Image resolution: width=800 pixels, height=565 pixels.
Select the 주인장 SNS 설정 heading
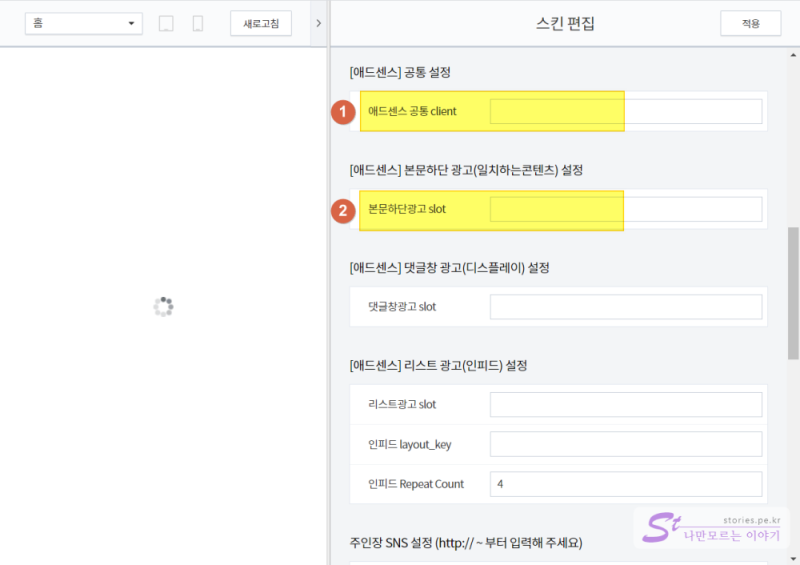click(466, 543)
